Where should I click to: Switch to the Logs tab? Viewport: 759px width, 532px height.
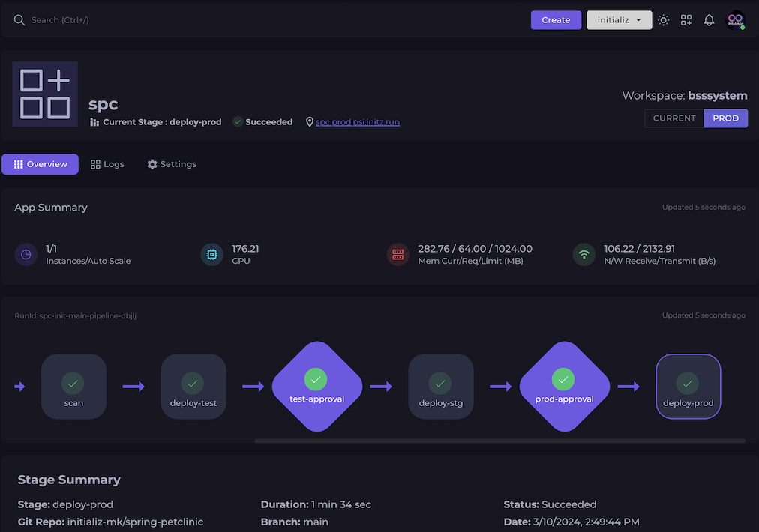click(107, 163)
